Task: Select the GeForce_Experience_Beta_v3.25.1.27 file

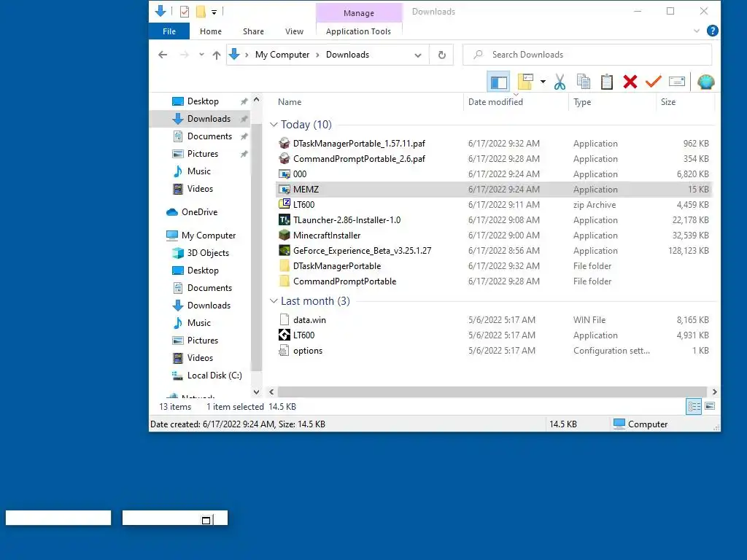Action: click(x=494, y=251)
